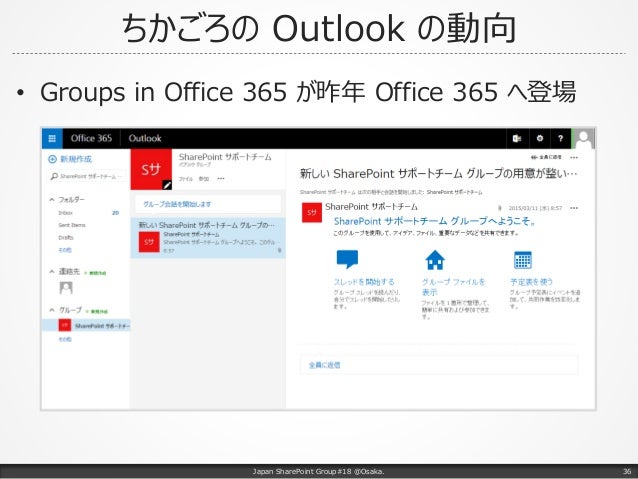Open the Office 365 app launcher grid
This screenshot has height=479, width=638.
(52, 138)
